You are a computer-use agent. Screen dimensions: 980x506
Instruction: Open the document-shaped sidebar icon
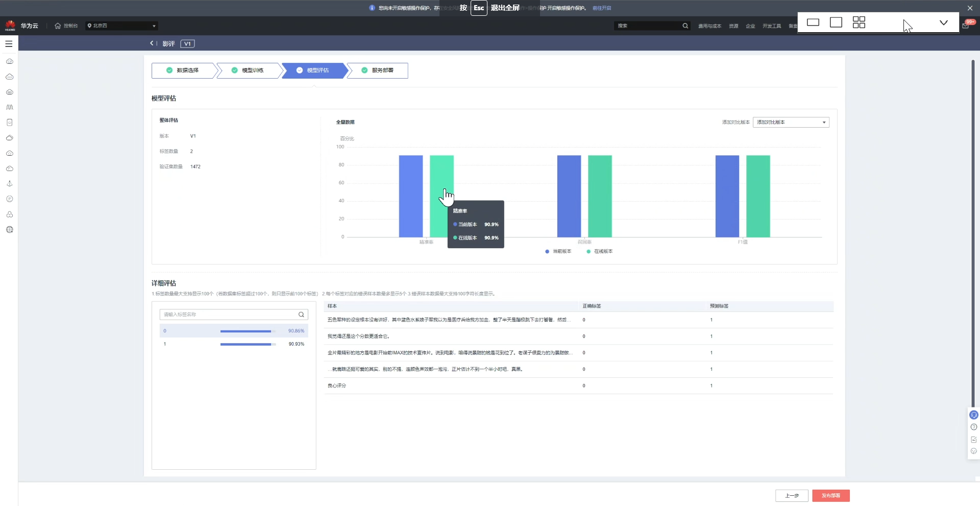point(9,123)
